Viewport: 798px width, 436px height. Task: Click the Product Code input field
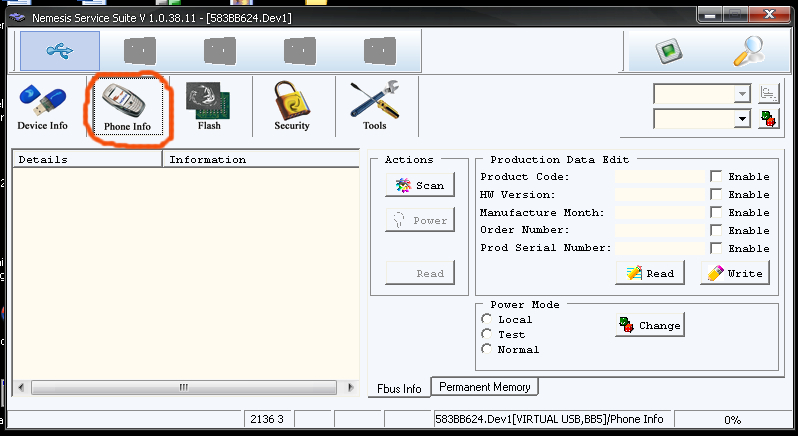660,177
